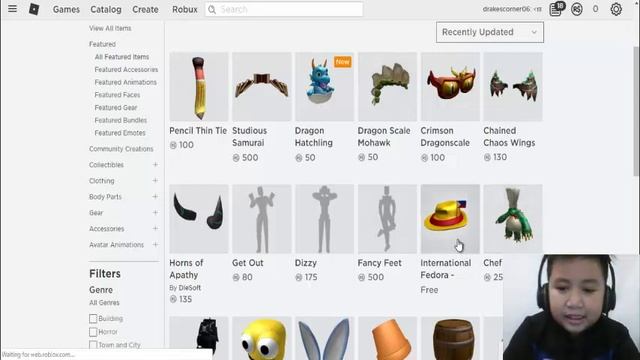Open Chef item thumbnail
Image resolution: width=640 pixels, height=360 pixels.
pyautogui.click(x=513, y=219)
